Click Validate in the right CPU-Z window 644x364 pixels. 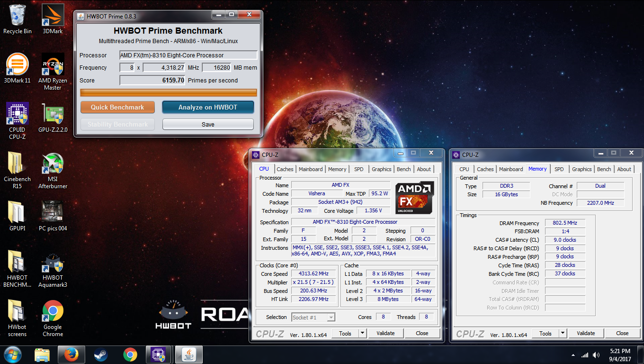pos(586,334)
